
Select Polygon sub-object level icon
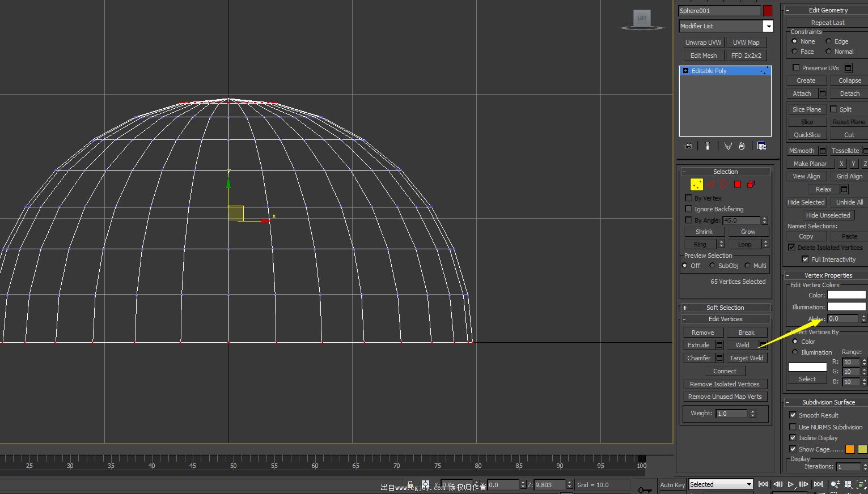tap(738, 184)
